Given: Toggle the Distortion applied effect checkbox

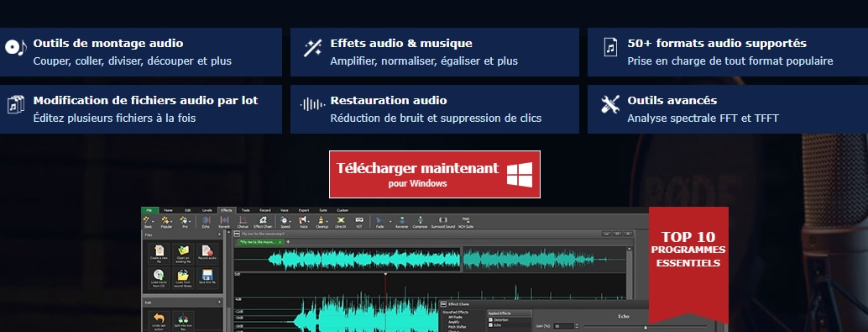Looking at the screenshot, I should (490, 319).
